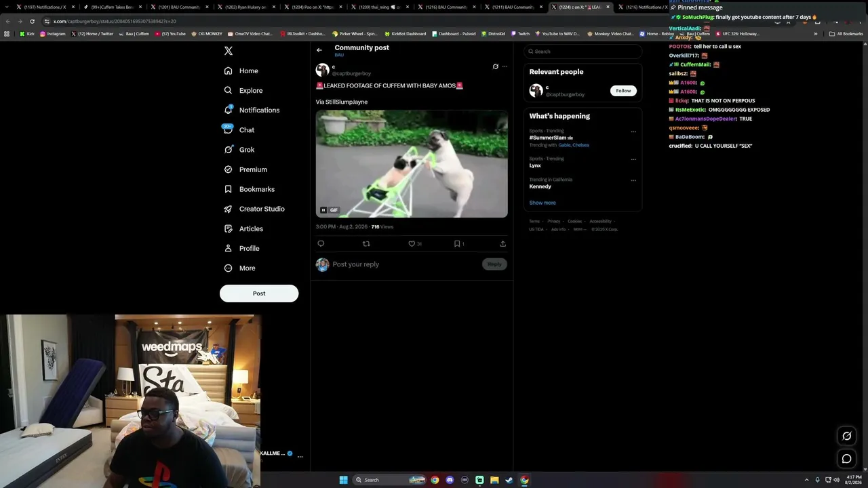Open More menu in X sidebar
Image resolution: width=868 pixels, height=488 pixels.
[240, 268]
